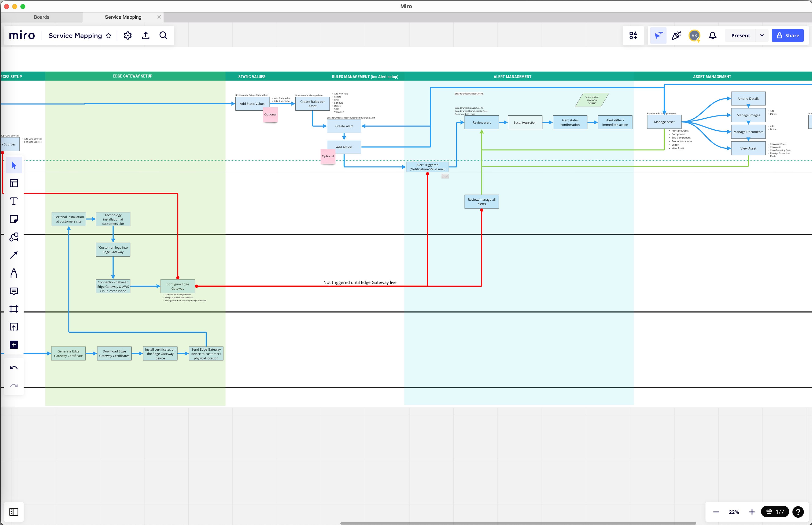
Task: Close the Service Mapping tab
Action: point(159,17)
